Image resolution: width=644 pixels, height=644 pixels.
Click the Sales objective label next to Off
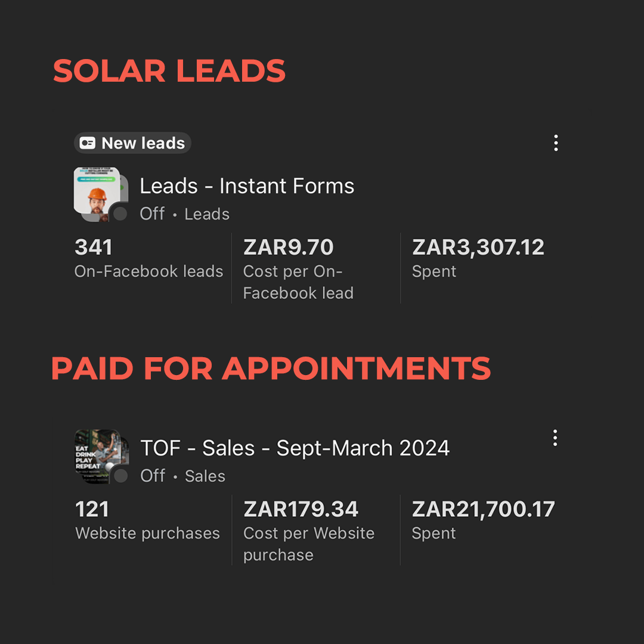point(205,476)
